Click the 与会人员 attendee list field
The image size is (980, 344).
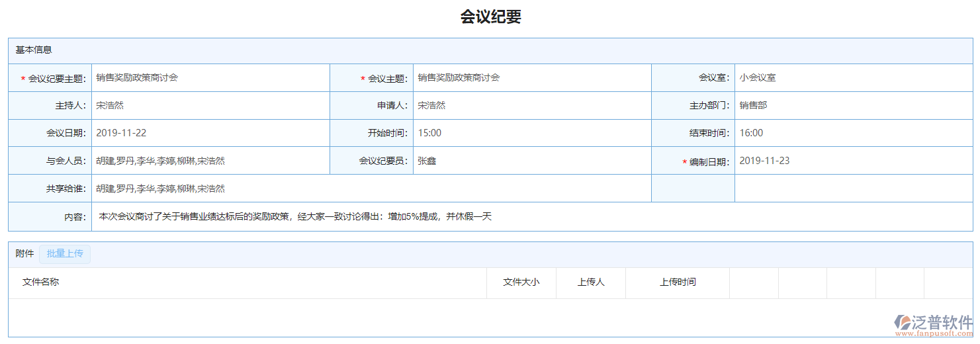click(210, 161)
